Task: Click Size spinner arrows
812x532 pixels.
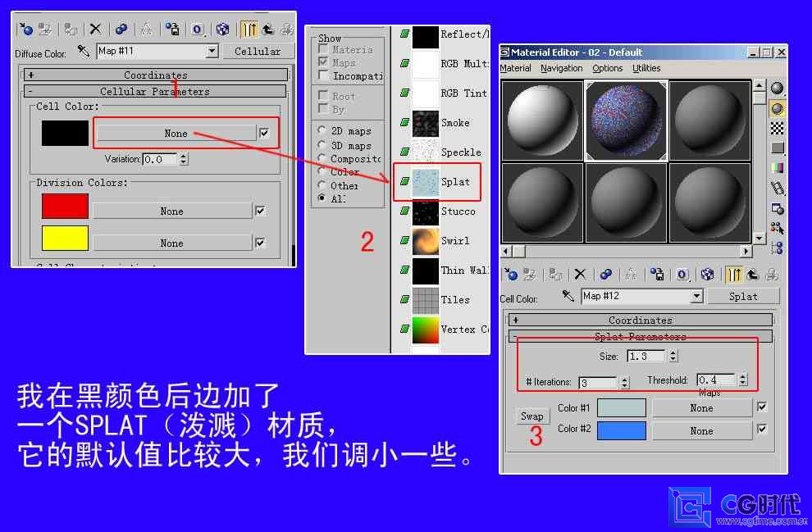Action: tap(673, 356)
